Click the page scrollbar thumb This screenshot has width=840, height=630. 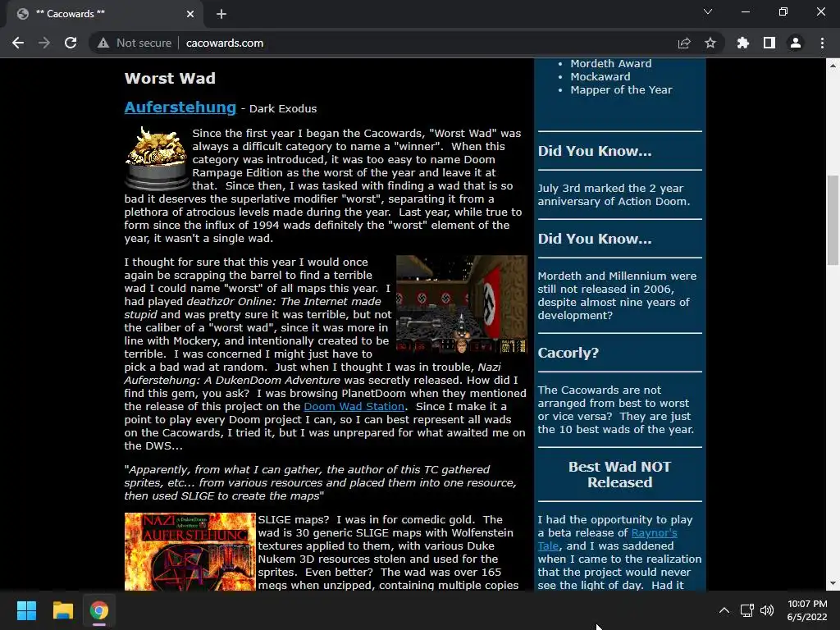coord(833,220)
